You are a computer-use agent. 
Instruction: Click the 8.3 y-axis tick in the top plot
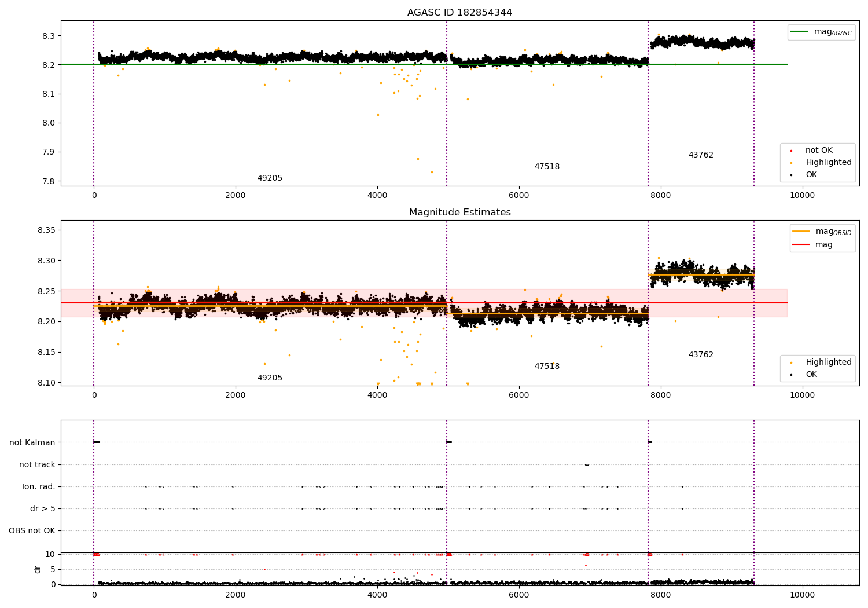pos(49,36)
